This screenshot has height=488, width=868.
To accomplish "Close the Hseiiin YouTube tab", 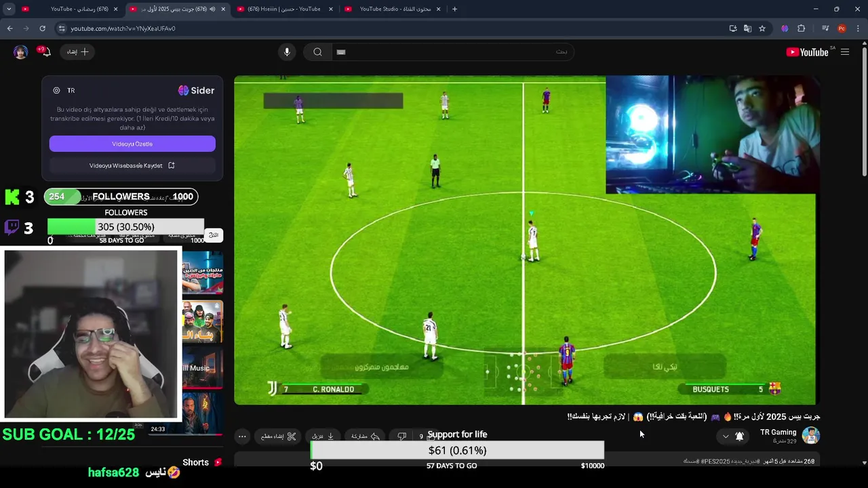I will pos(331,9).
